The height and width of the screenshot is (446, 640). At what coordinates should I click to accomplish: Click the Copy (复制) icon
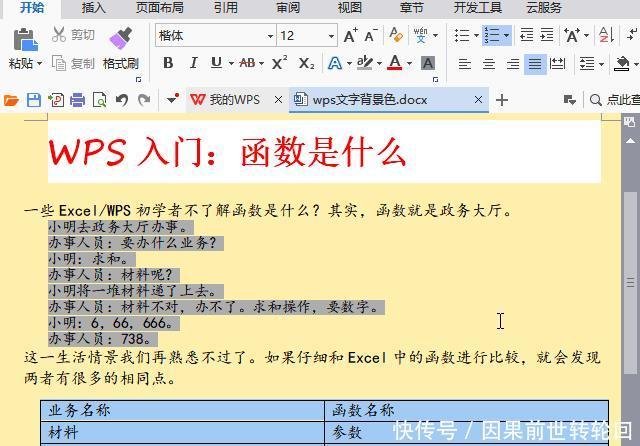coord(59,63)
